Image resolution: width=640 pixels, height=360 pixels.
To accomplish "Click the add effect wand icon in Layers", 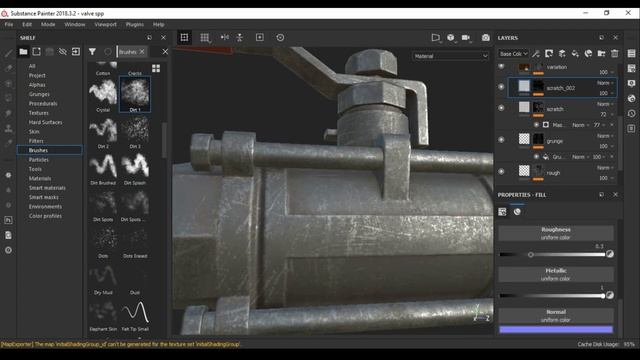I will [x=536, y=53].
